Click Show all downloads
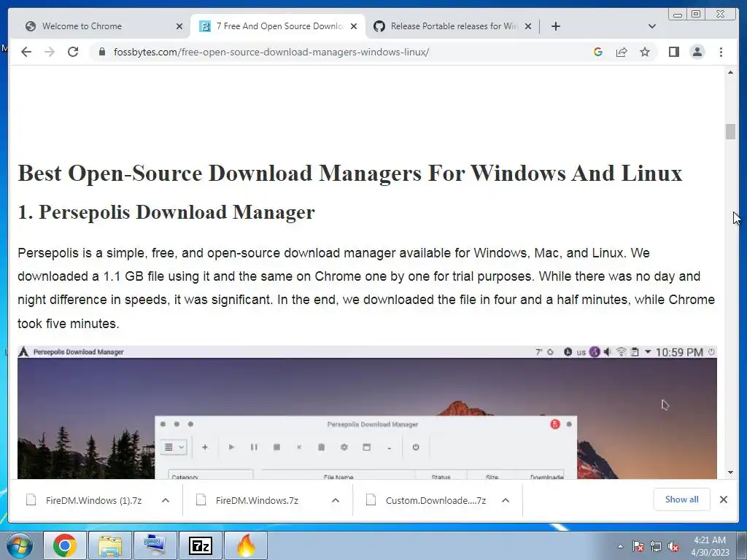 (x=682, y=499)
